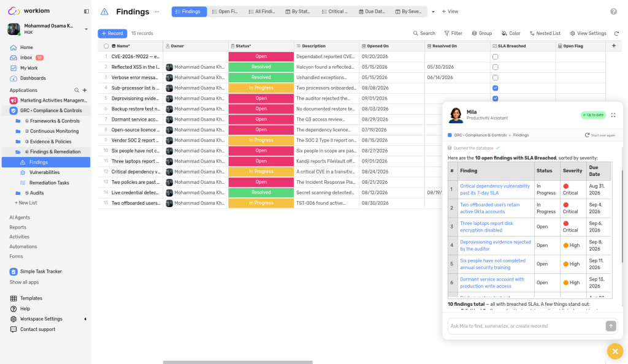The image size is (628, 364).
Task: Open Dormant service account finding link
Action: click(492, 282)
